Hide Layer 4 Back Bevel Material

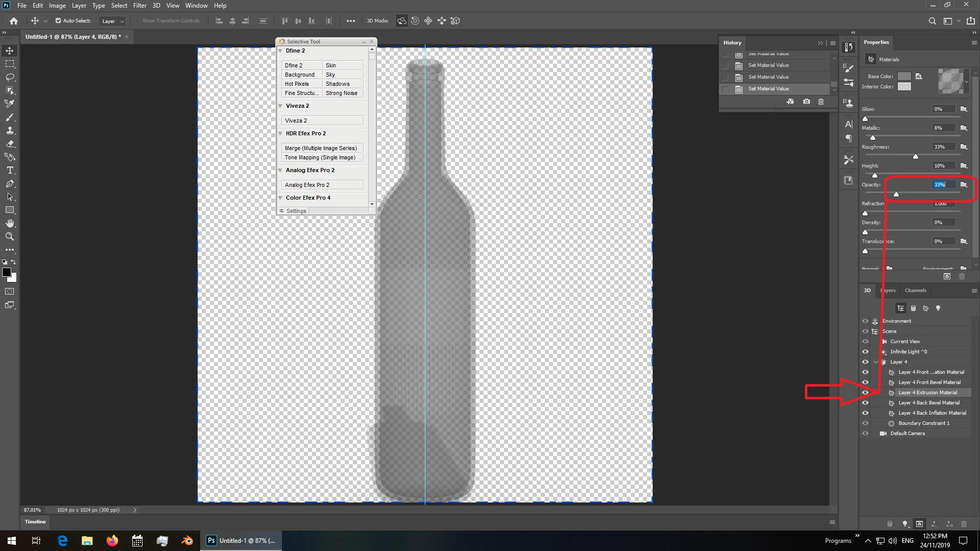point(865,403)
